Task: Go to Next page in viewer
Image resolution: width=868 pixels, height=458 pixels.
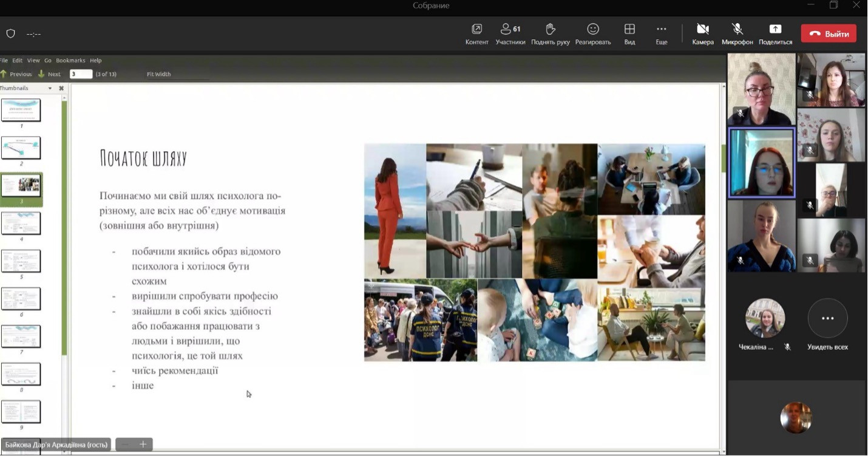Action: tap(50, 74)
